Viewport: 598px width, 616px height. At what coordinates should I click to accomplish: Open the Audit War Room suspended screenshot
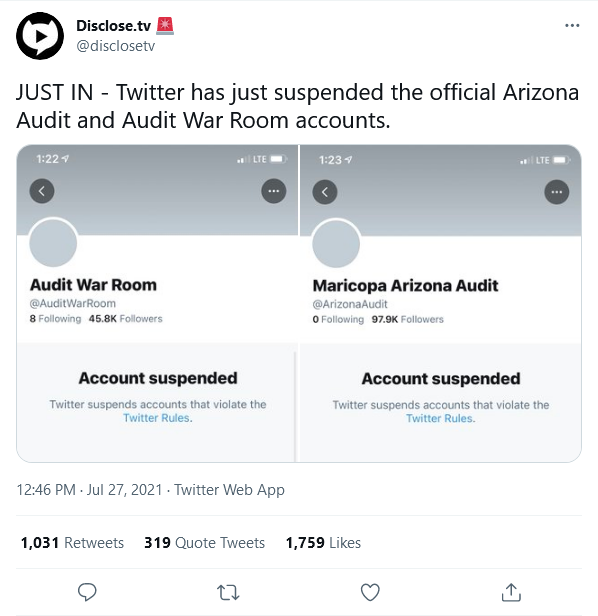click(x=157, y=303)
